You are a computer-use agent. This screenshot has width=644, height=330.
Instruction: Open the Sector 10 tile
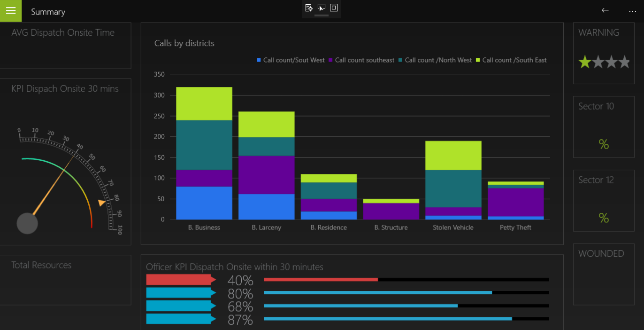(604, 127)
